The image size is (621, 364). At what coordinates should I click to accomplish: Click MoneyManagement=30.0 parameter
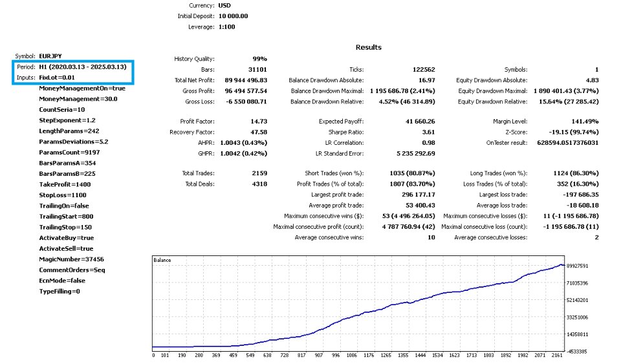point(78,99)
